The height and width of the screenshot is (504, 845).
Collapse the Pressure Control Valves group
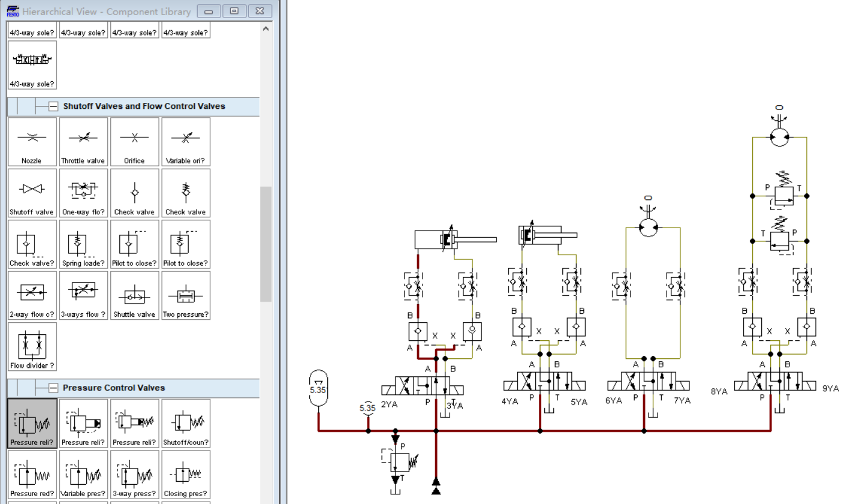click(x=53, y=388)
